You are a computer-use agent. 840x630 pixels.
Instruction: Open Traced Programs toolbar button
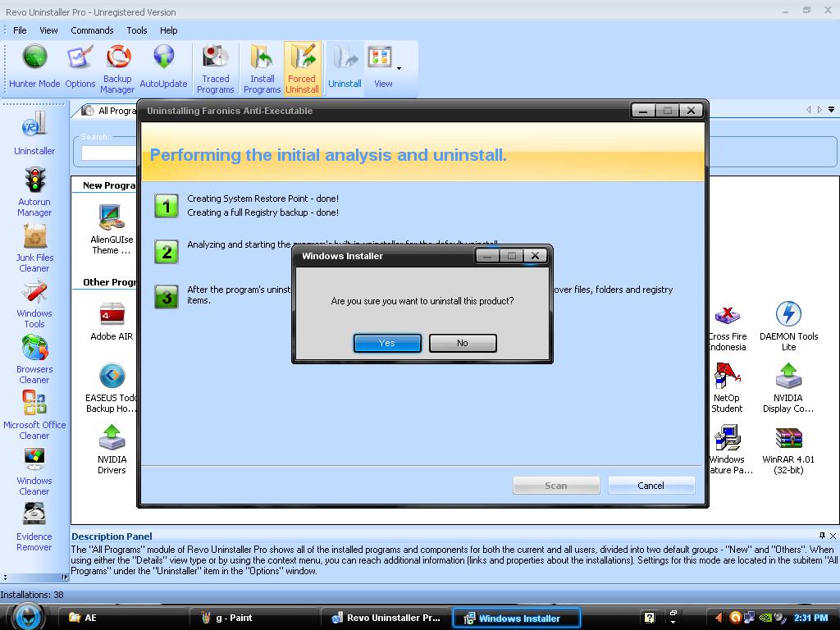(x=216, y=69)
